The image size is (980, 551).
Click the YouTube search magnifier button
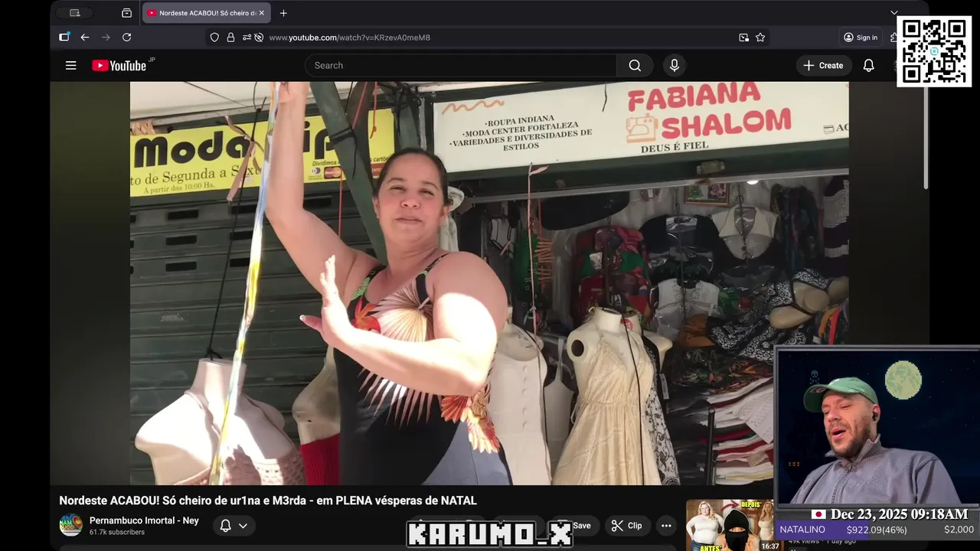pos(635,66)
